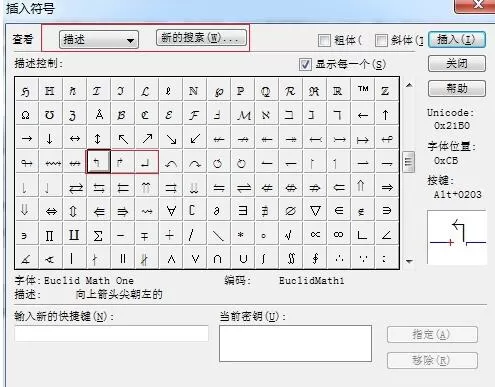
Task: Click the 指定(A) assign button
Action: tap(432, 334)
